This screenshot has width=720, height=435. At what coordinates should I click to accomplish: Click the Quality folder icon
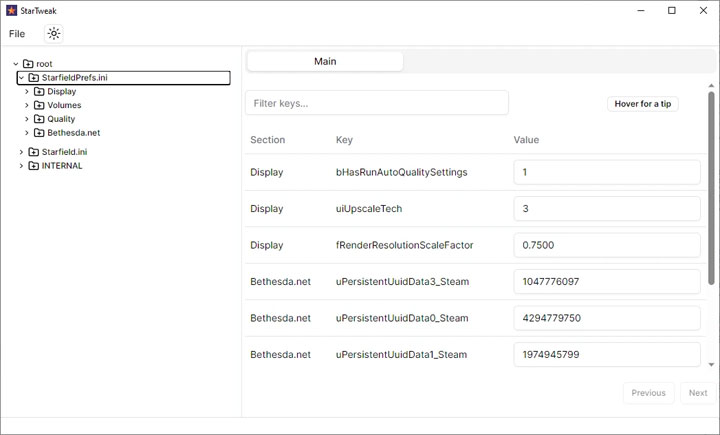(x=39, y=119)
